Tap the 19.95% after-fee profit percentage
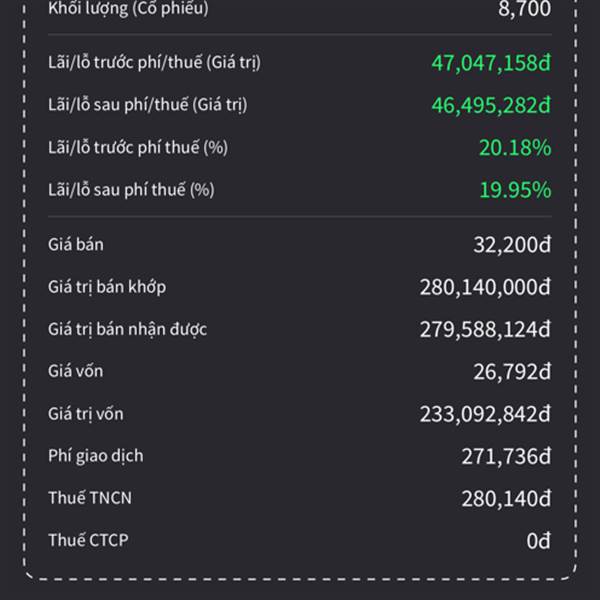 pyautogui.click(x=515, y=190)
